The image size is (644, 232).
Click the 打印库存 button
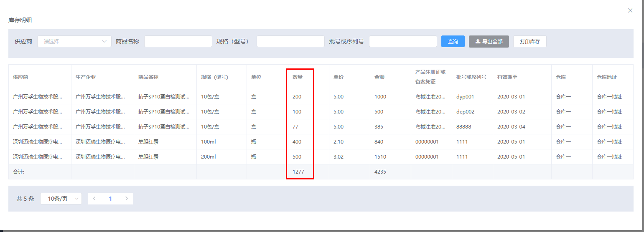(529, 41)
